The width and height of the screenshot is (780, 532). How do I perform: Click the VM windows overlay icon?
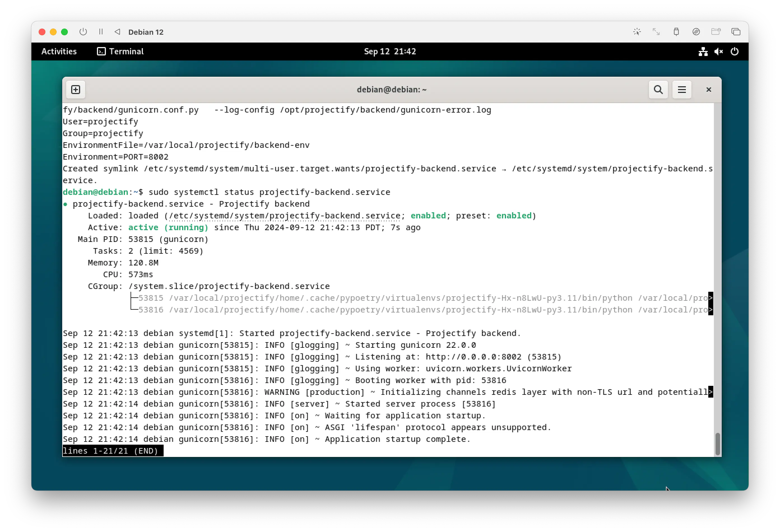click(736, 32)
